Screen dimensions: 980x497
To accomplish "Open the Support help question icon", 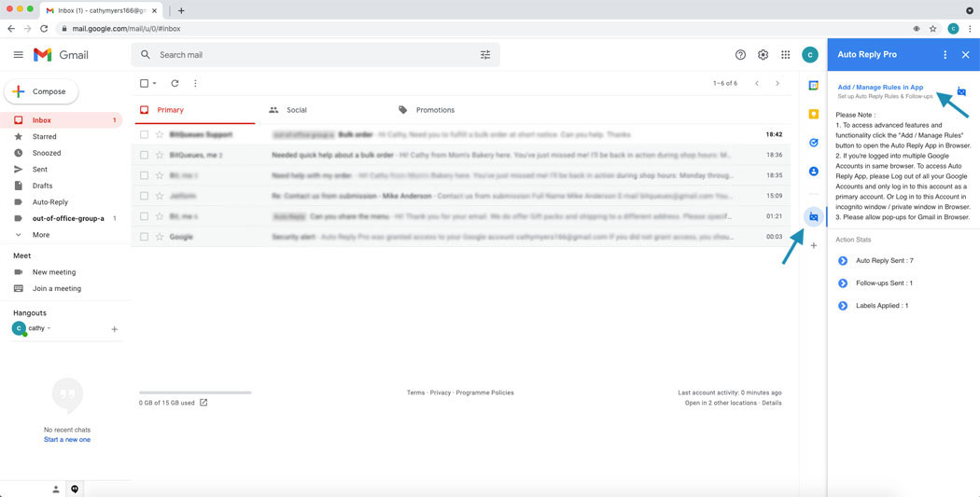I will coord(741,55).
